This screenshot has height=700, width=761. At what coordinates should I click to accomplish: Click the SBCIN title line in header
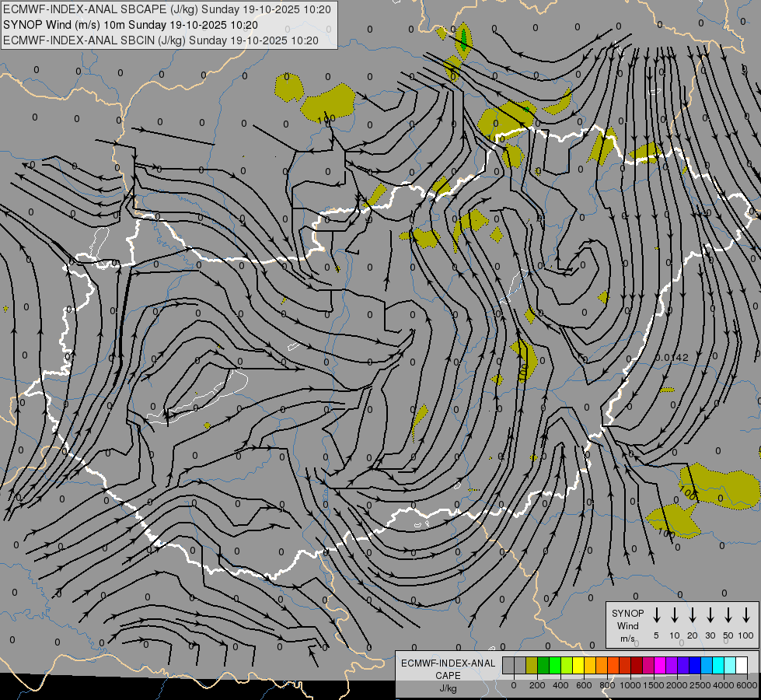click(x=161, y=40)
